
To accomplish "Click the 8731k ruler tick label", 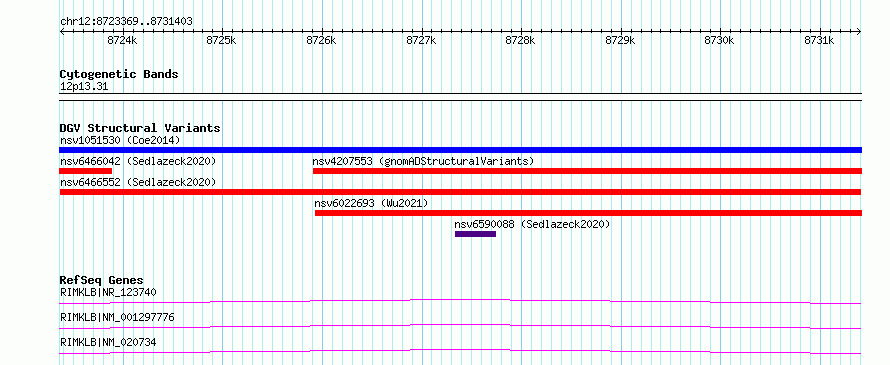I will click(820, 40).
